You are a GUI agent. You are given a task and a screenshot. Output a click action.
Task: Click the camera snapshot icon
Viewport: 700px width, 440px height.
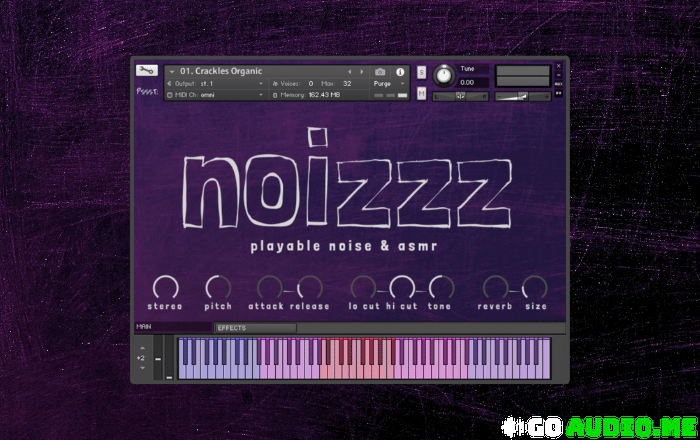(380, 72)
